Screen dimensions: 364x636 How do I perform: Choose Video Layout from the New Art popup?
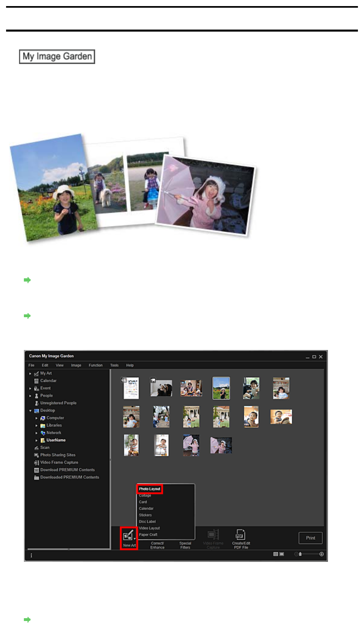(x=149, y=528)
